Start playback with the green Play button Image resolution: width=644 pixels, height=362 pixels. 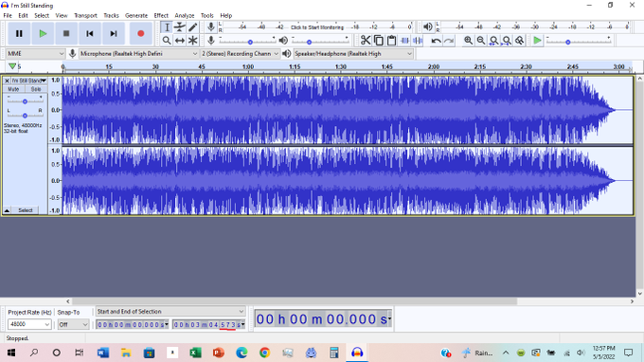click(43, 34)
